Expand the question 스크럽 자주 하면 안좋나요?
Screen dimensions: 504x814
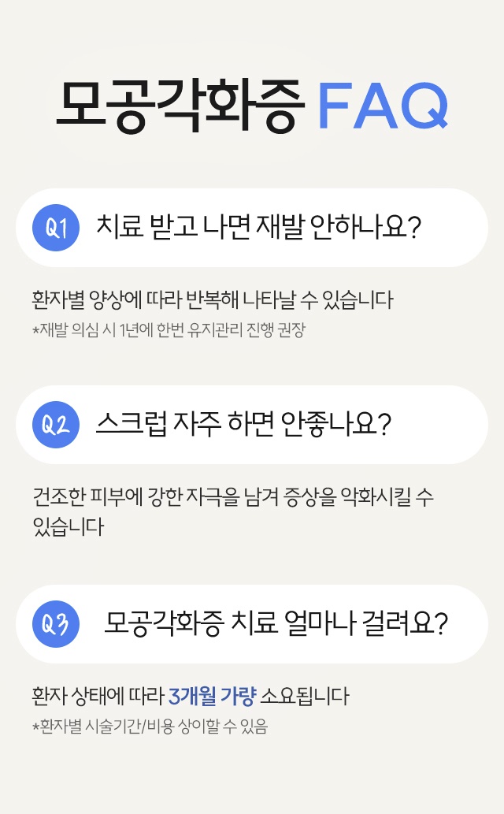[x=252, y=425]
